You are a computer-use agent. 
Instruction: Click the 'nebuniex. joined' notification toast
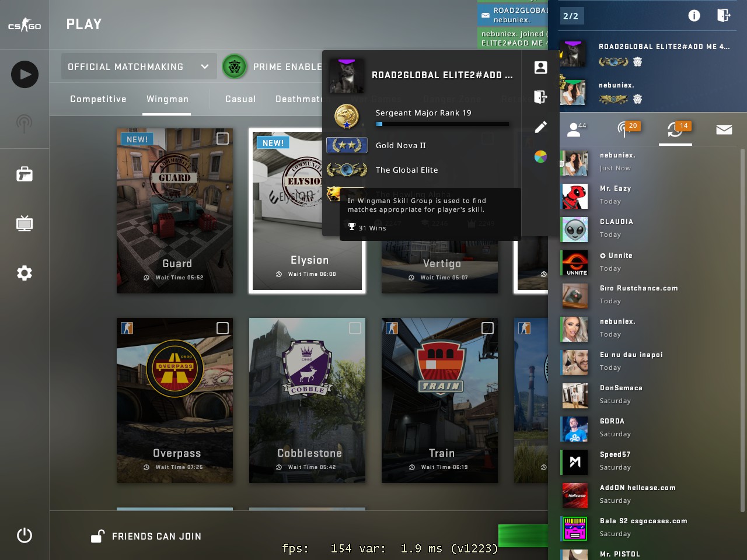513,38
